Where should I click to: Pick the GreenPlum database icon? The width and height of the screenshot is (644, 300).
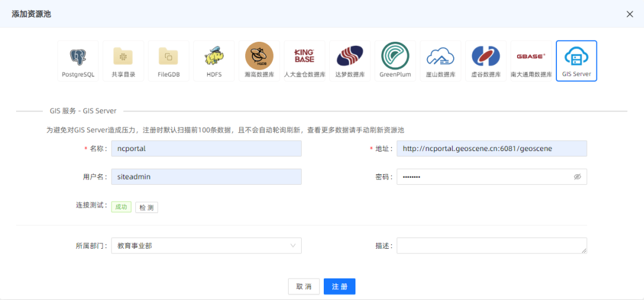395,61
